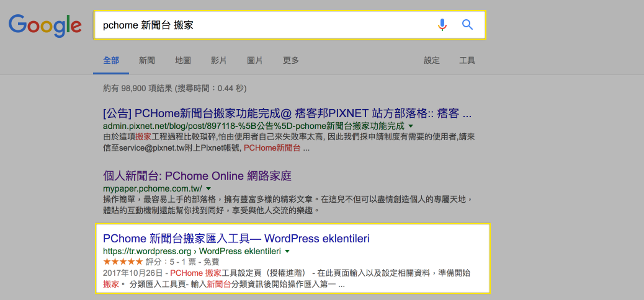Switch to the 圖片 tab

[x=255, y=61]
